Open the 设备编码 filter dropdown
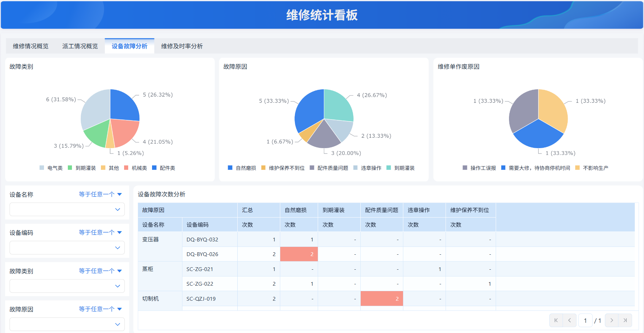 pos(67,248)
